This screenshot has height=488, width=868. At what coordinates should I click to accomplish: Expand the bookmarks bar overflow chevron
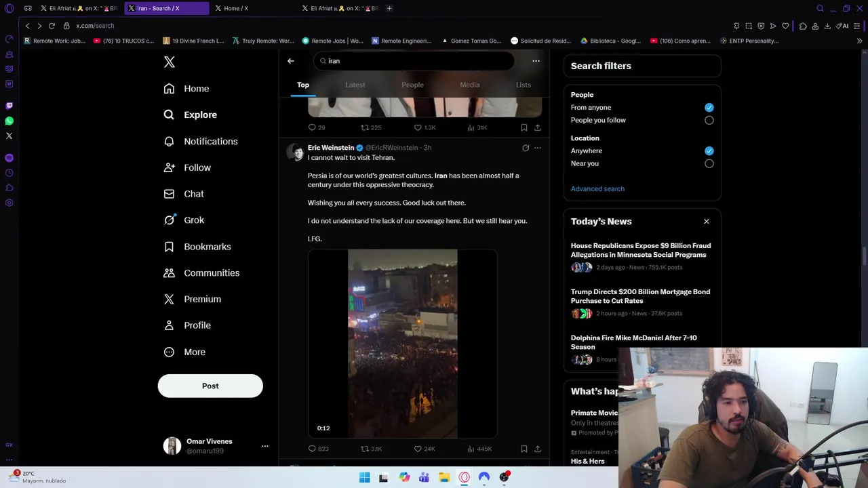(x=859, y=41)
